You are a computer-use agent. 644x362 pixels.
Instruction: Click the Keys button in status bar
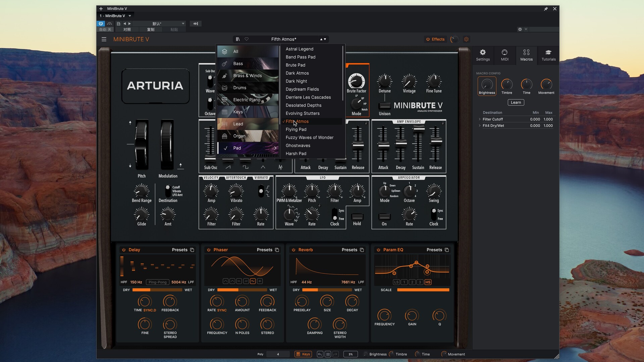coord(303,354)
